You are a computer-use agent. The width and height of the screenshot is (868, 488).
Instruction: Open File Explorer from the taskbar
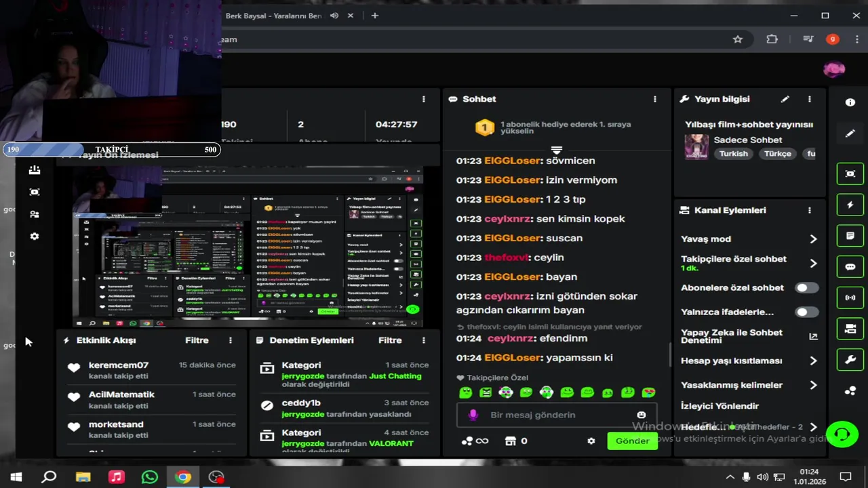click(83, 477)
